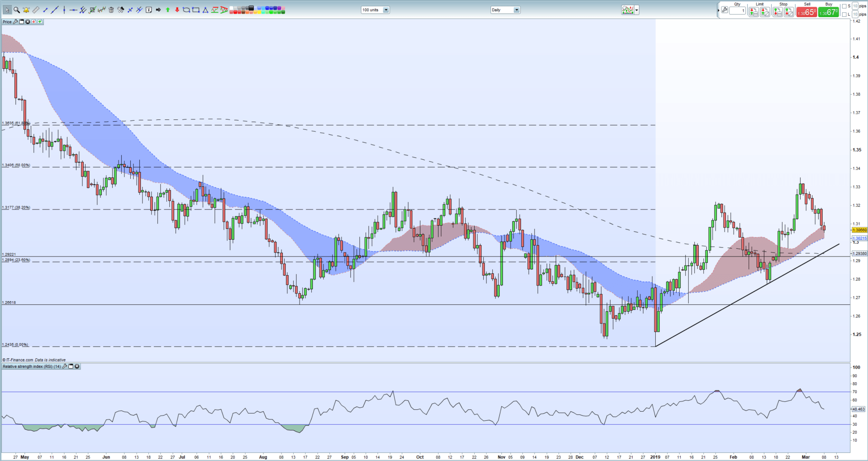The image size is (868, 461).
Task: Open drawing tools settings wrench-hammer icon
Action: coord(120,10)
